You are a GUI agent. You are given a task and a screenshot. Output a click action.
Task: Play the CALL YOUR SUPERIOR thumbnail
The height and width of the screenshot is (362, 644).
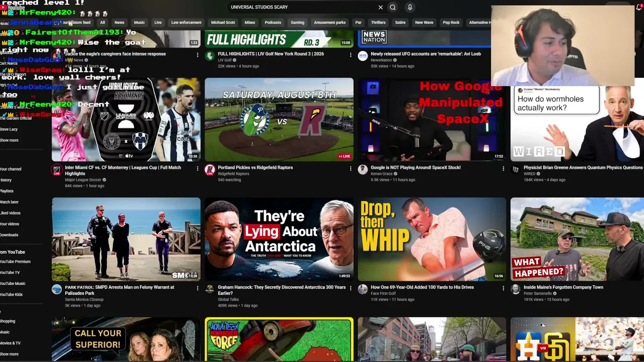point(126,339)
